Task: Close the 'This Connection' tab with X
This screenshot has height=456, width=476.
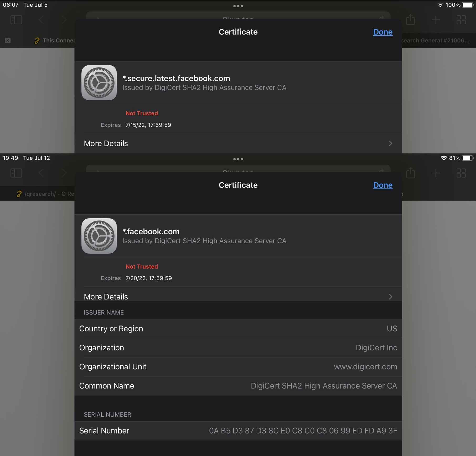Action: 8,40
